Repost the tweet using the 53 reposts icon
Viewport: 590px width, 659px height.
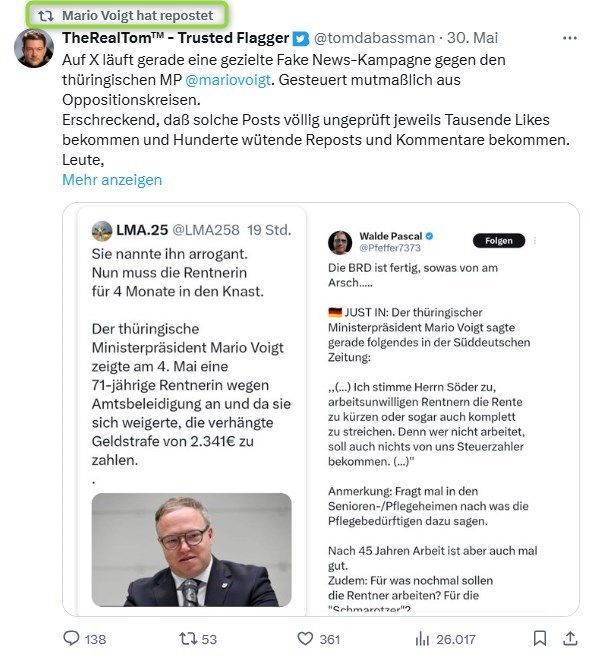pyautogui.click(x=188, y=638)
